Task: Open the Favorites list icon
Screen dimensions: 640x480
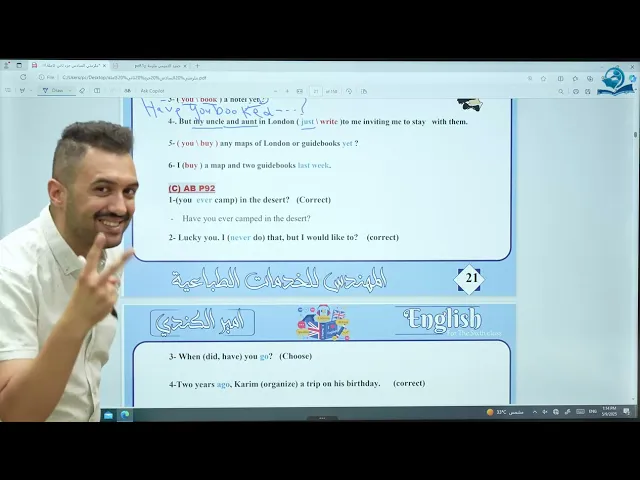Action: coord(576,78)
